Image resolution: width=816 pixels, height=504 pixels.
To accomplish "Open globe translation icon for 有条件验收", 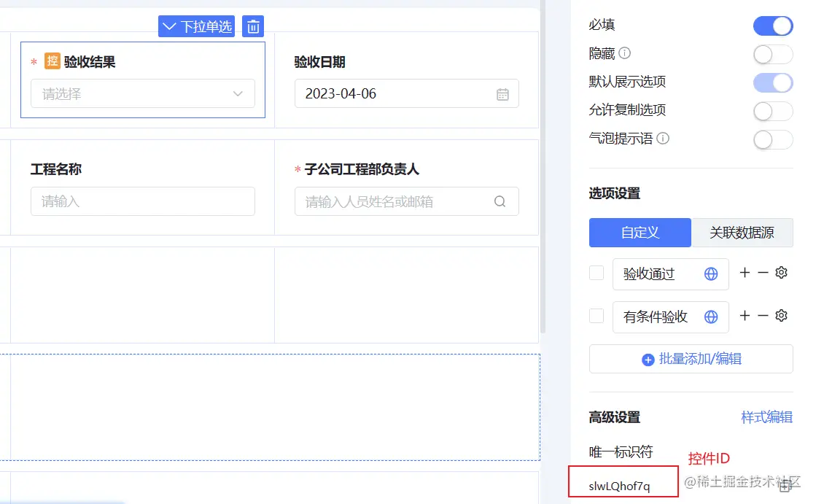I will point(711,317).
